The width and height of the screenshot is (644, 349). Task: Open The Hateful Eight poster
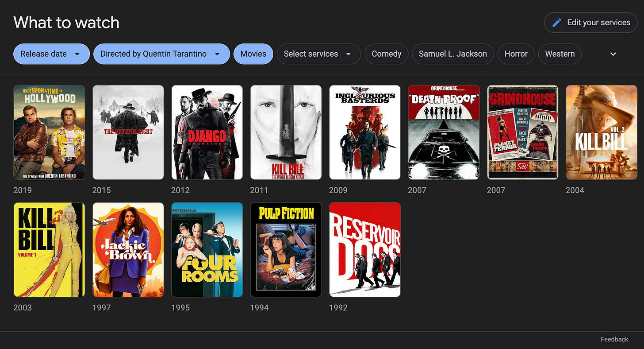click(128, 132)
